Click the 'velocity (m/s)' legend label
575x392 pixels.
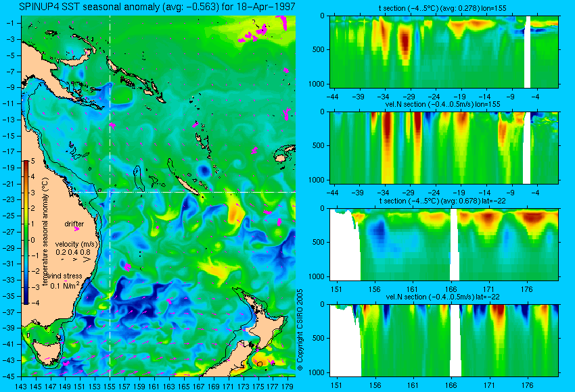(x=76, y=244)
